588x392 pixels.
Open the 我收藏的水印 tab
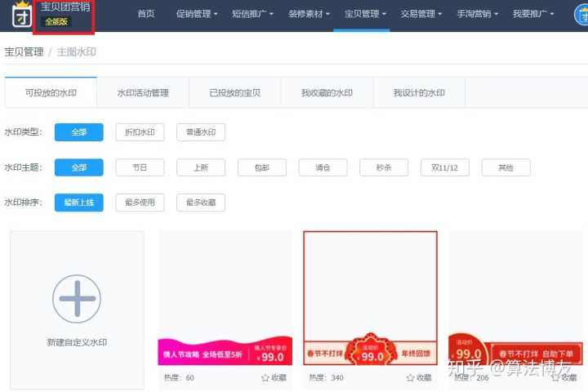coord(327,92)
